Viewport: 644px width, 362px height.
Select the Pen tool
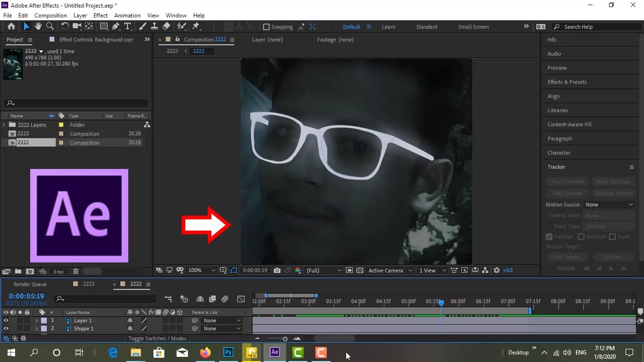(x=116, y=27)
